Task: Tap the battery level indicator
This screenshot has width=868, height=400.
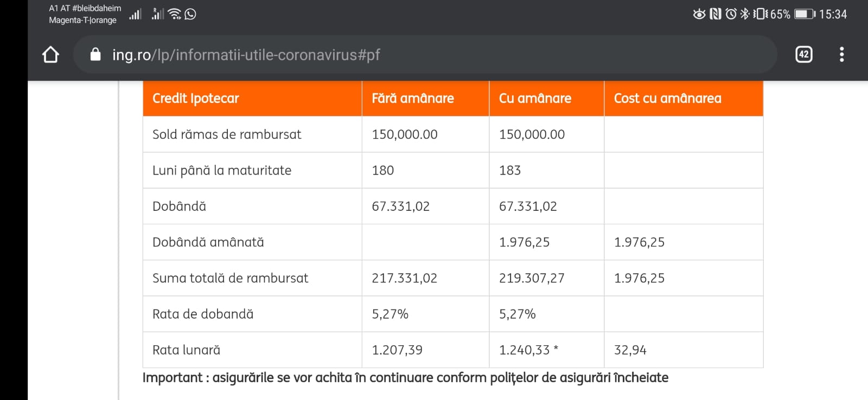Action: click(x=805, y=14)
